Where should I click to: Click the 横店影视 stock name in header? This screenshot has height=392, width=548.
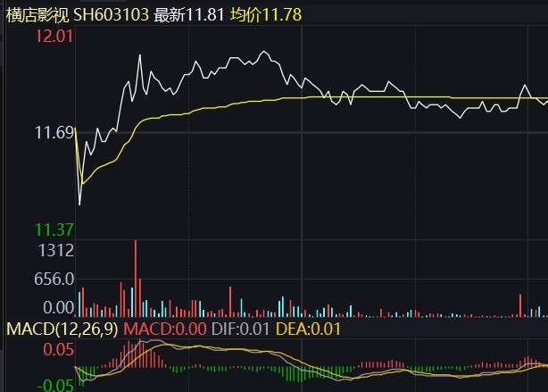(37, 15)
